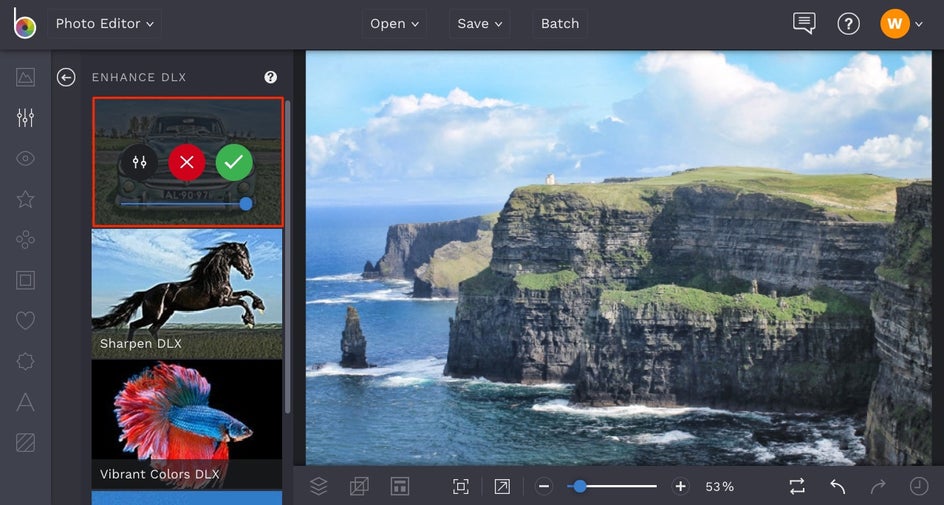The width and height of the screenshot is (944, 505).
Task: Open the Frames square icon
Action: [x=25, y=280]
